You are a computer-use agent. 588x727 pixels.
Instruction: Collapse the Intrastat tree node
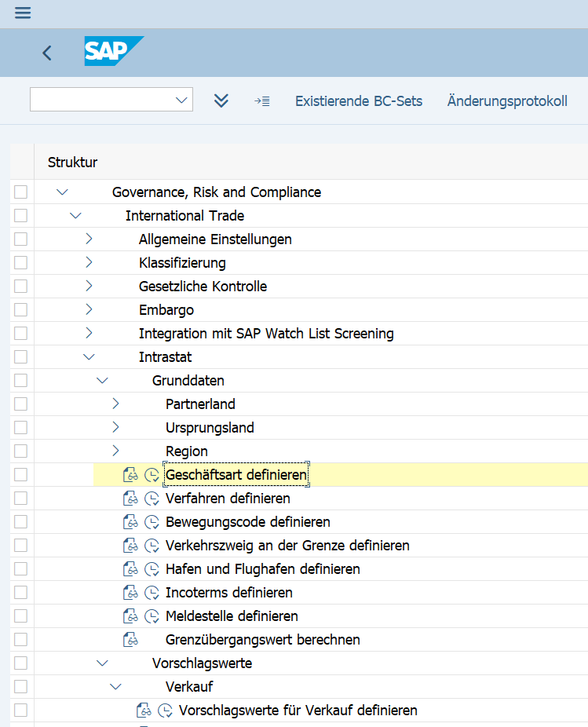tap(89, 357)
